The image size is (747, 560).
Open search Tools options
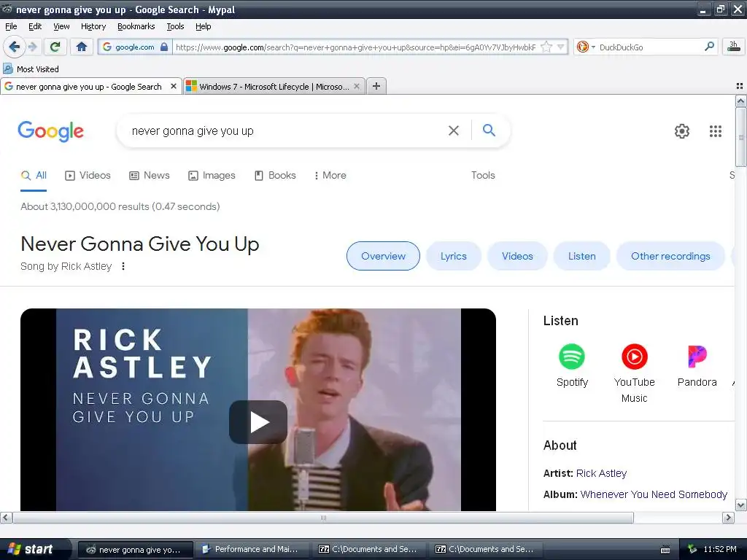[483, 175]
